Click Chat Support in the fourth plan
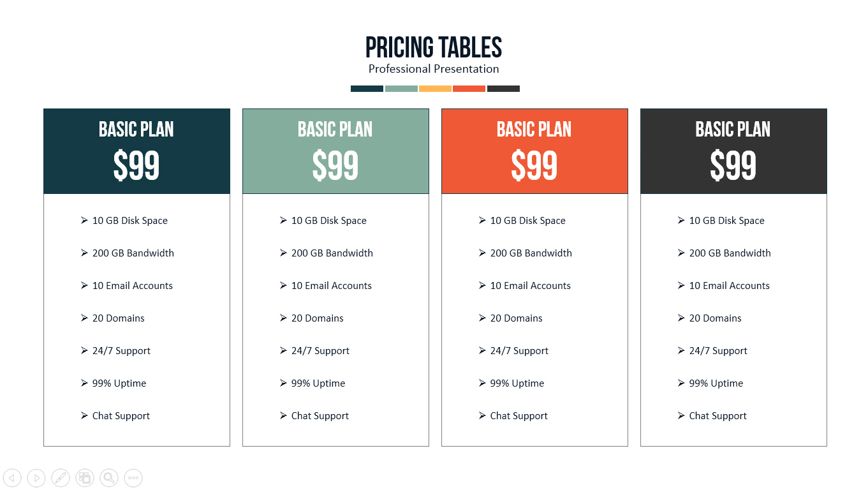The width and height of the screenshot is (868, 490). (x=717, y=416)
